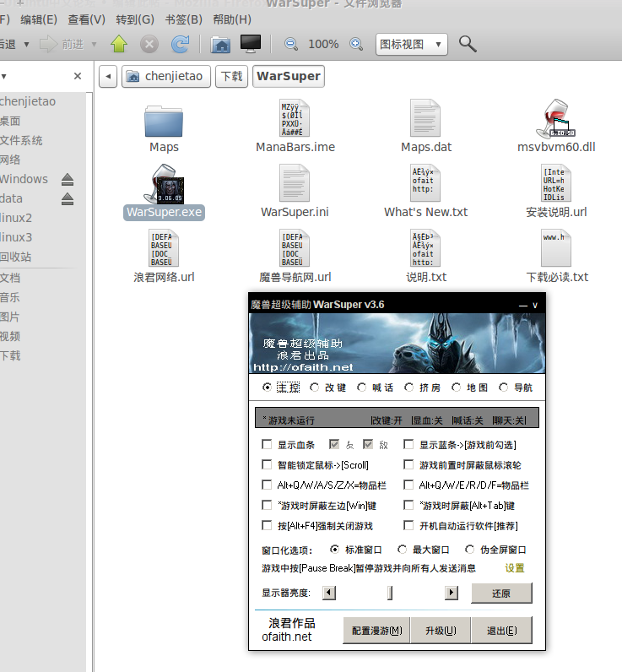Image resolution: width=622 pixels, height=672 pixels.
Task: Open the 设置 link for pause message
Action: [515, 568]
